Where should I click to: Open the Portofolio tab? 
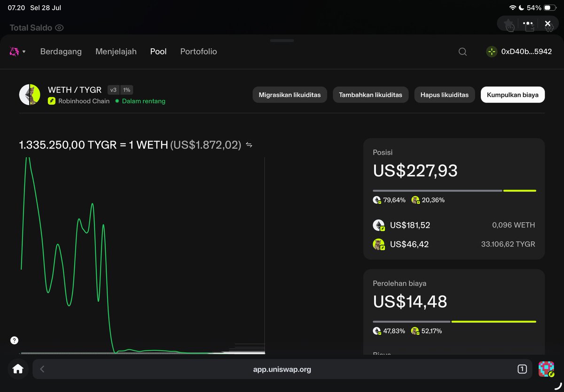[199, 52]
